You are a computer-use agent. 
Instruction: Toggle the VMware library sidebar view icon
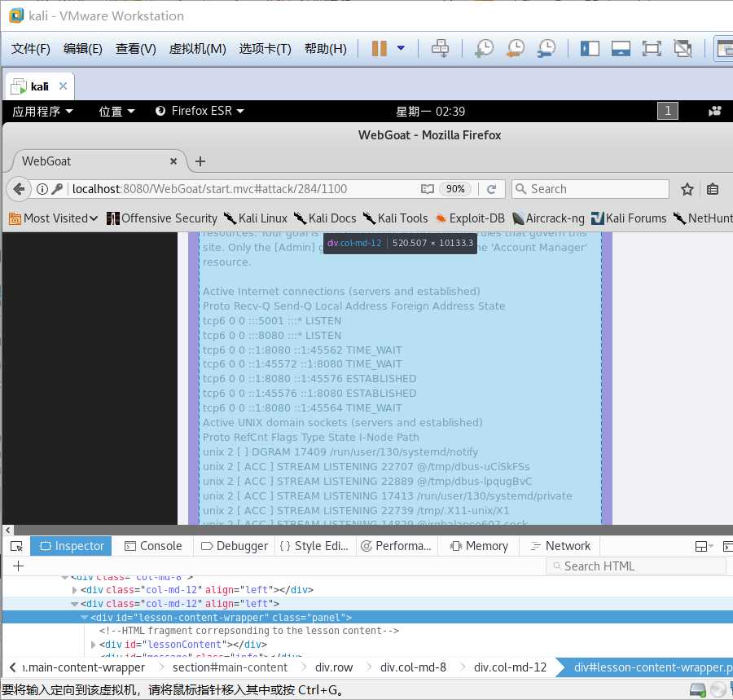(590, 48)
